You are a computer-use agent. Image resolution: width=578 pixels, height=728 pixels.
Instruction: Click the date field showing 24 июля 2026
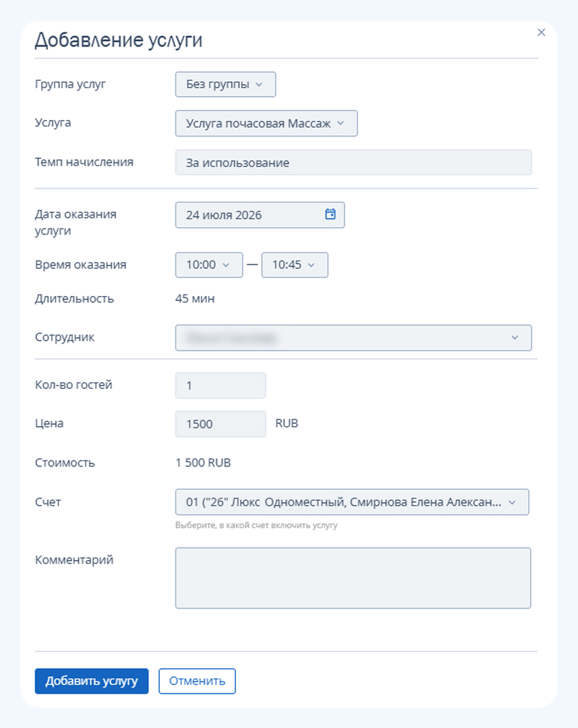tap(260, 215)
